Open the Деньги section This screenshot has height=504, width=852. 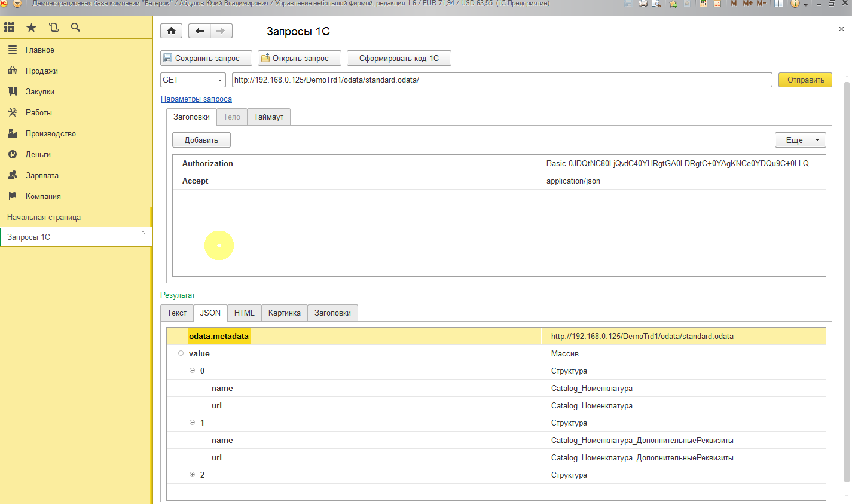[x=76, y=155]
